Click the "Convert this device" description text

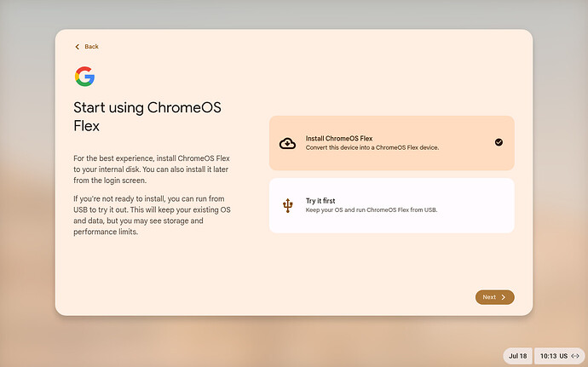click(x=372, y=147)
